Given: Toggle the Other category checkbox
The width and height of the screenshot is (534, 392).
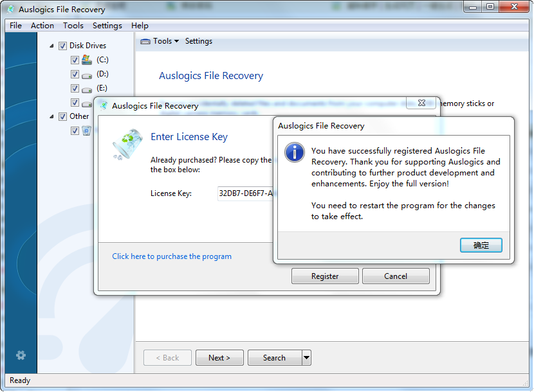Looking at the screenshot, I should 62,116.
